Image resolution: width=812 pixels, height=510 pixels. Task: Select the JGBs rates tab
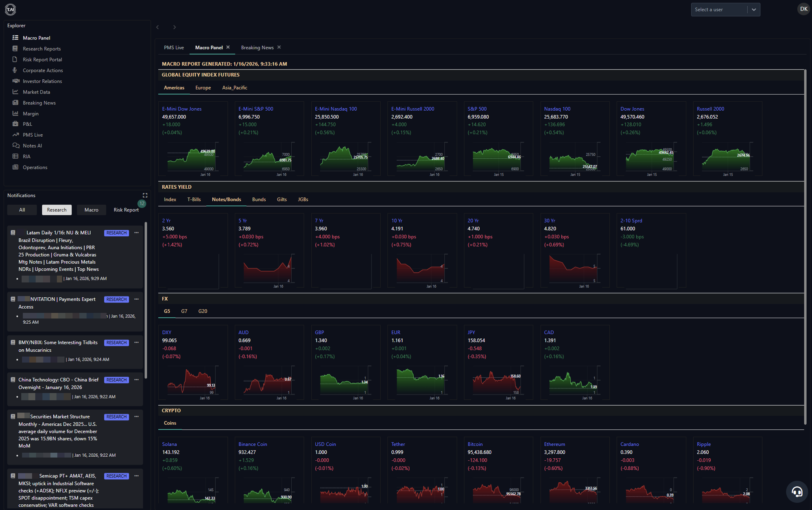tap(303, 200)
